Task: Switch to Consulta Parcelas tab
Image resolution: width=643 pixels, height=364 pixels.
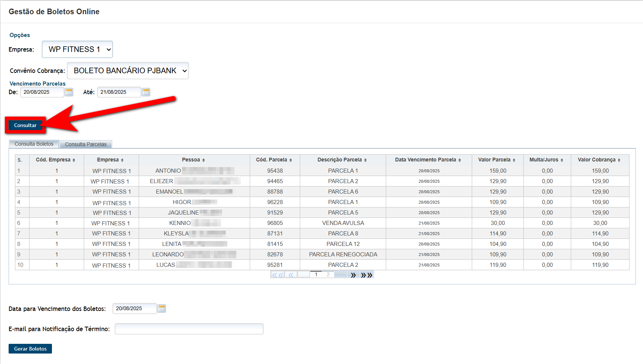Action: click(x=86, y=144)
